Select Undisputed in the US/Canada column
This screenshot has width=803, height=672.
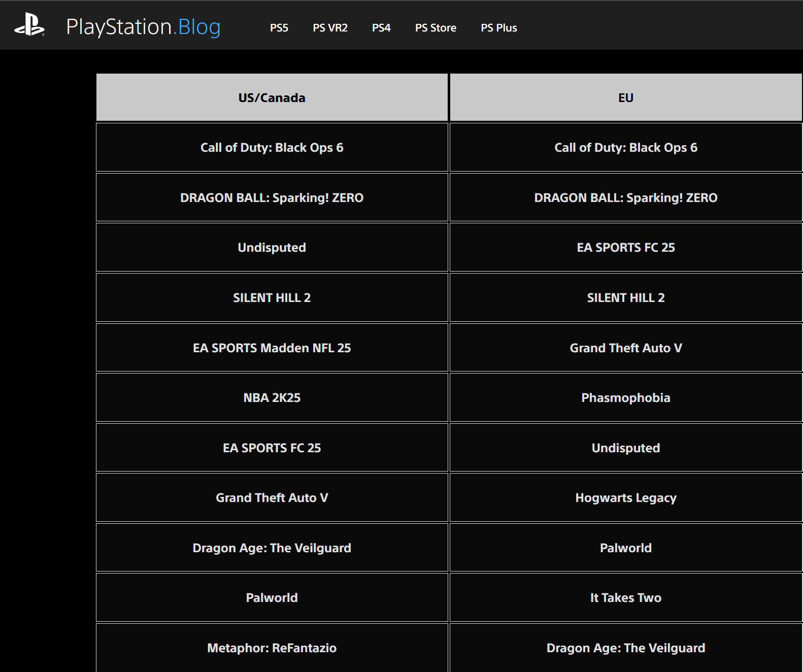point(272,247)
